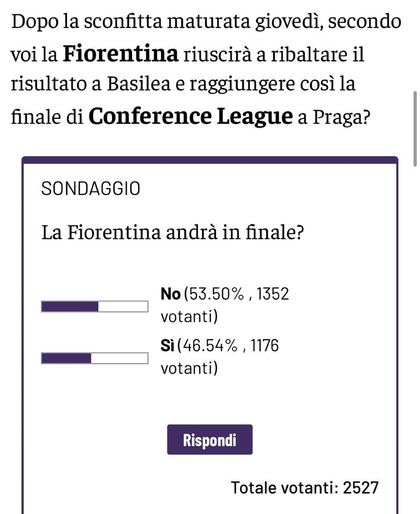Click the Sì result label

pyautogui.click(x=167, y=346)
